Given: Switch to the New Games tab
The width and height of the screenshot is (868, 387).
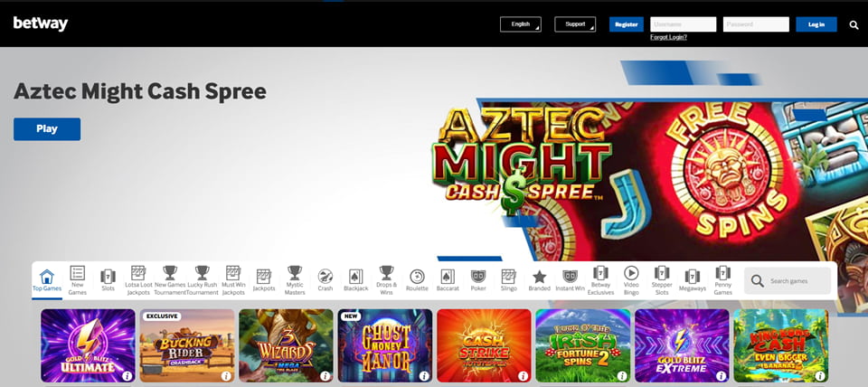Looking at the screenshot, I should pyautogui.click(x=78, y=279).
